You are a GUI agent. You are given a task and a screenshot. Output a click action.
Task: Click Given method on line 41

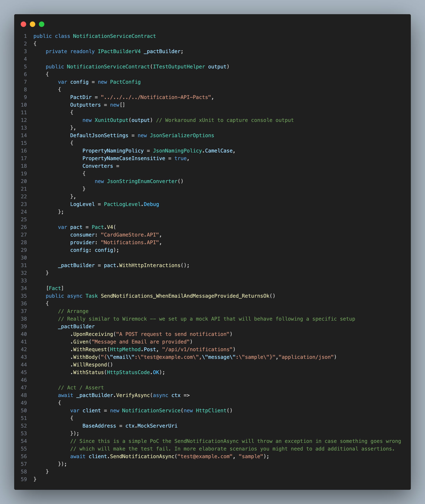(81, 342)
